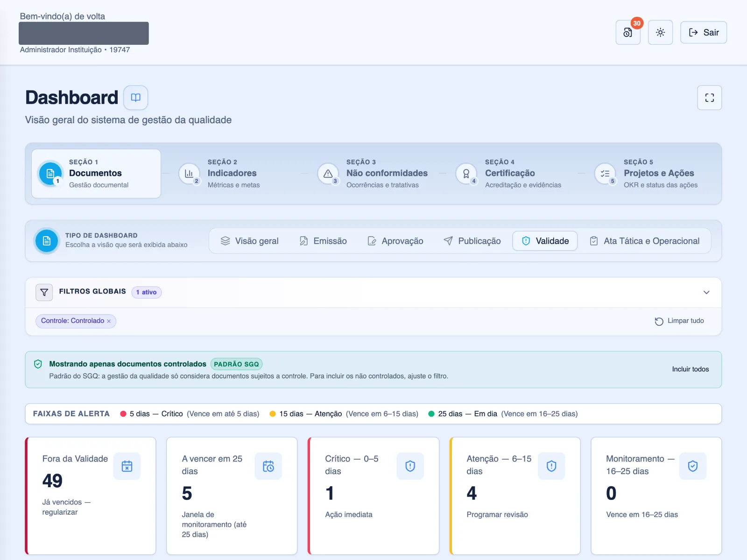
Task: Click calendar-x icon on Fora da Validade card
Action: point(127,466)
